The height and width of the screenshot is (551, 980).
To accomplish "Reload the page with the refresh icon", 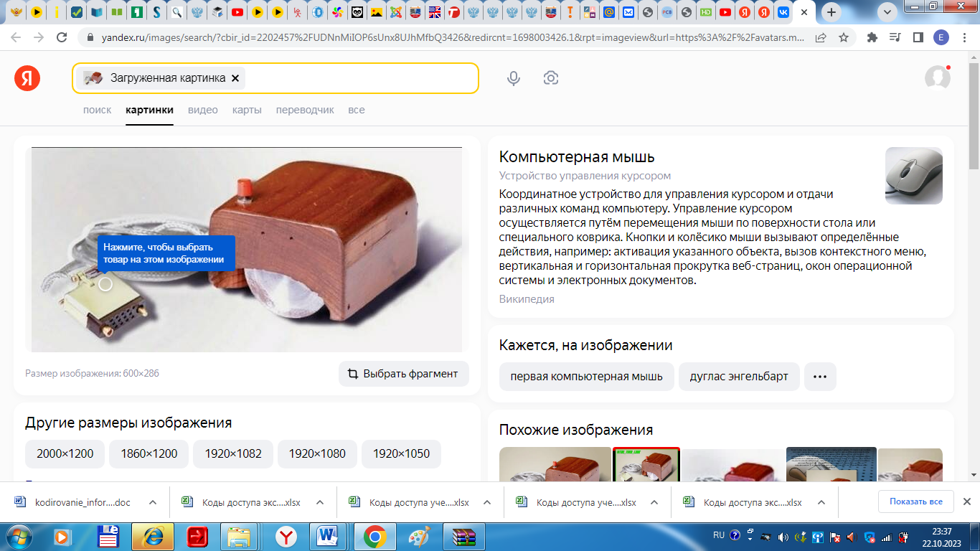I will point(62,37).
